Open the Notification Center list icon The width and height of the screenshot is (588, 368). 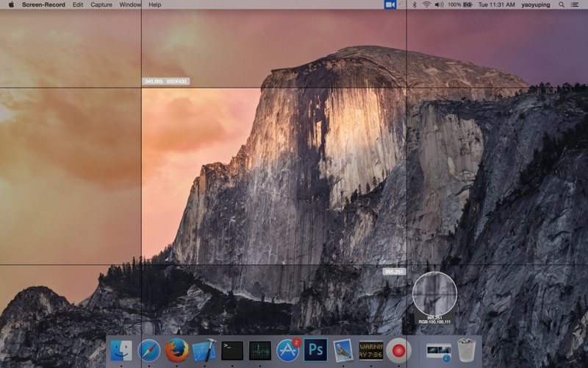point(575,4)
